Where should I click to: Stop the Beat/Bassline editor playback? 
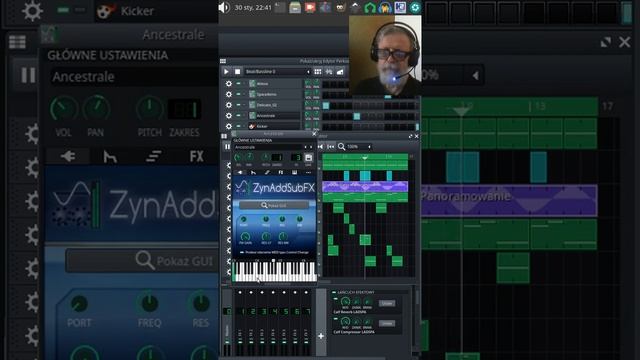pyautogui.click(x=238, y=72)
